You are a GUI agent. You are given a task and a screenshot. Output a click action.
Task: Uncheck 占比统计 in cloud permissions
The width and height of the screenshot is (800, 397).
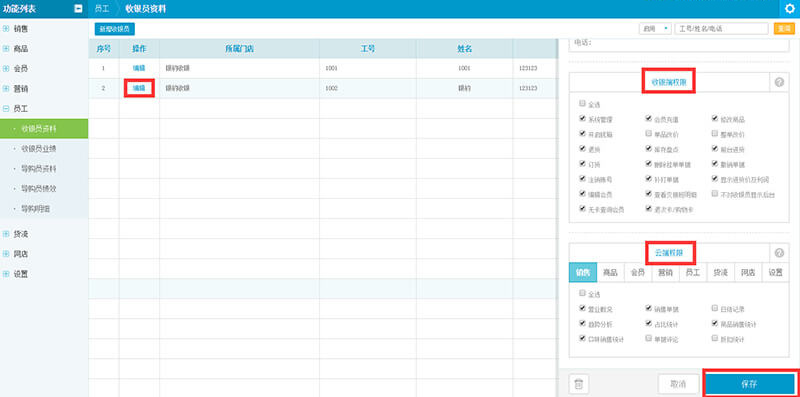pos(648,324)
